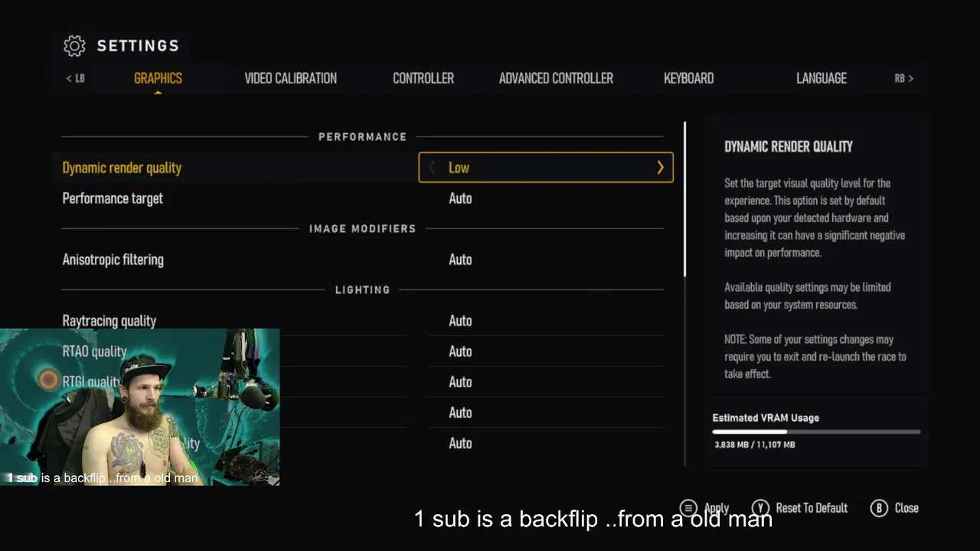
Task: Click Reset To Default
Action: 812,508
